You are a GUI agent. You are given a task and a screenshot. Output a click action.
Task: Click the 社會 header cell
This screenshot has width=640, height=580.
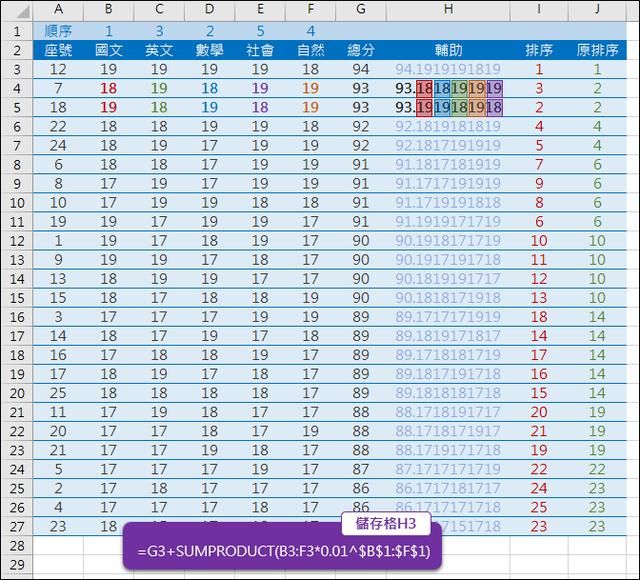click(x=260, y=50)
